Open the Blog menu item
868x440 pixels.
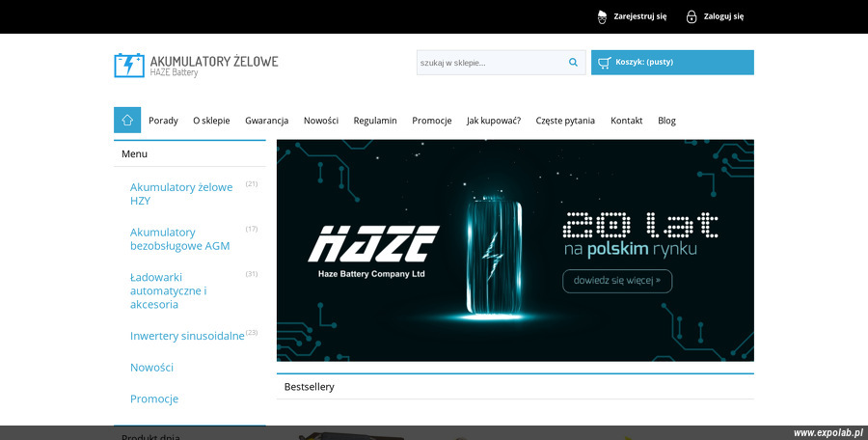[x=666, y=121]
